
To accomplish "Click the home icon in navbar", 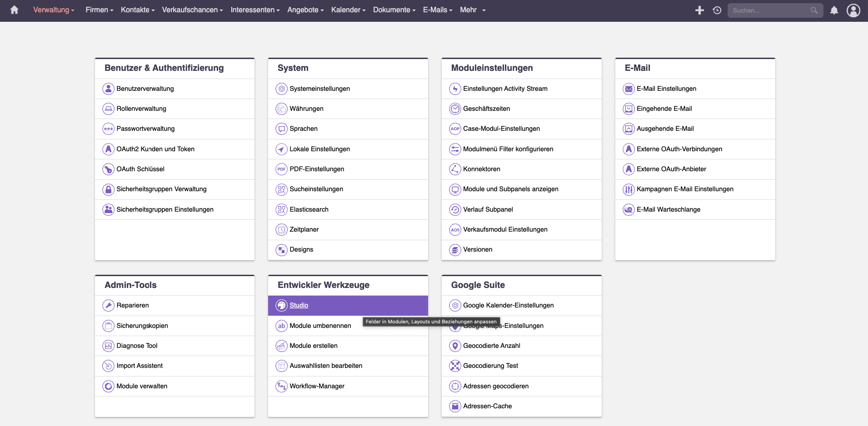I will click(14, 10).
